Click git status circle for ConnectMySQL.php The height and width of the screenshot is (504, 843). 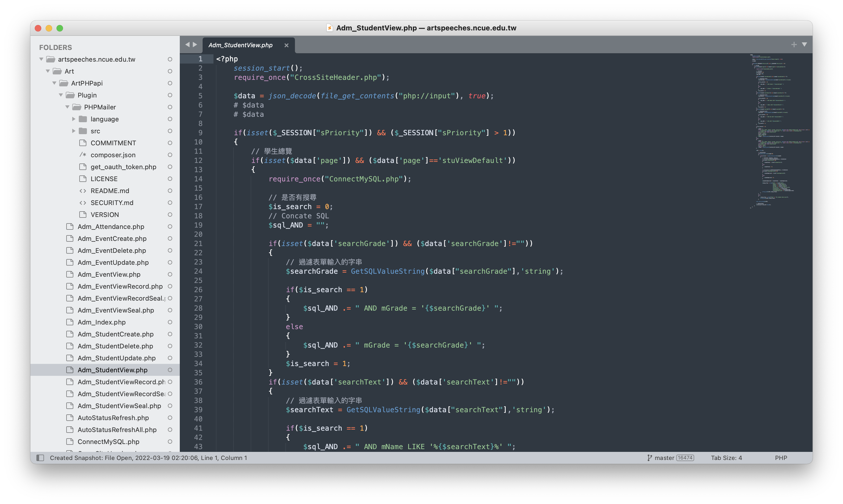coord(170,441)
